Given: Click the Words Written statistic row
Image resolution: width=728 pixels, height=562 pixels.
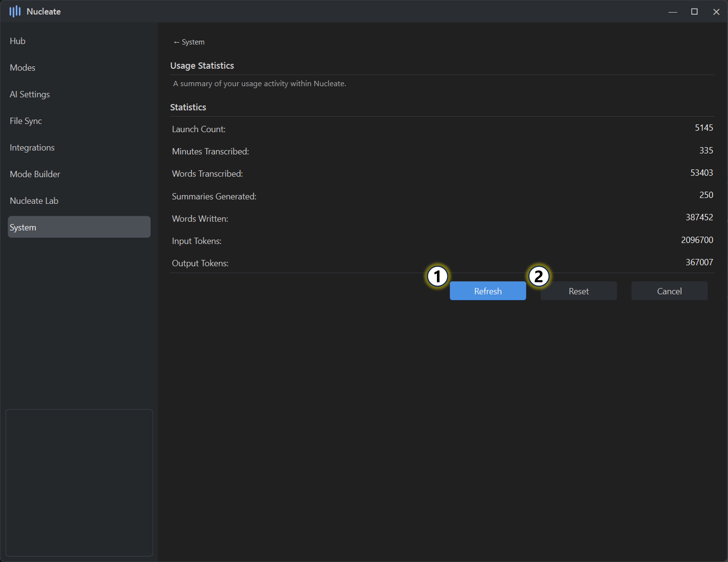Looking at the screenshot, I should 442,218.
